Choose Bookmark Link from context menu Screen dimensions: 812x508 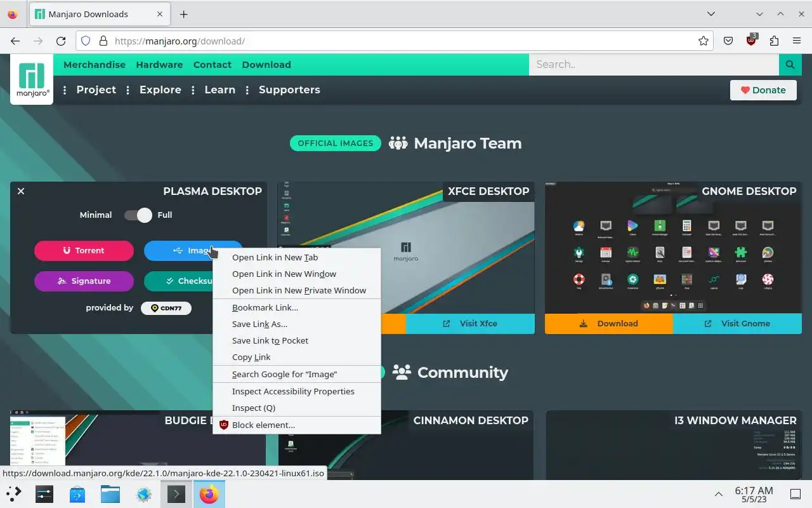(x=297, y=307)
